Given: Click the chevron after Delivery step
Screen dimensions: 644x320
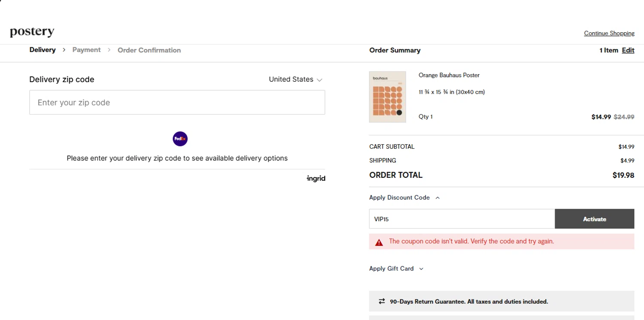Looking at the screenshot, I should coord(64,50).
